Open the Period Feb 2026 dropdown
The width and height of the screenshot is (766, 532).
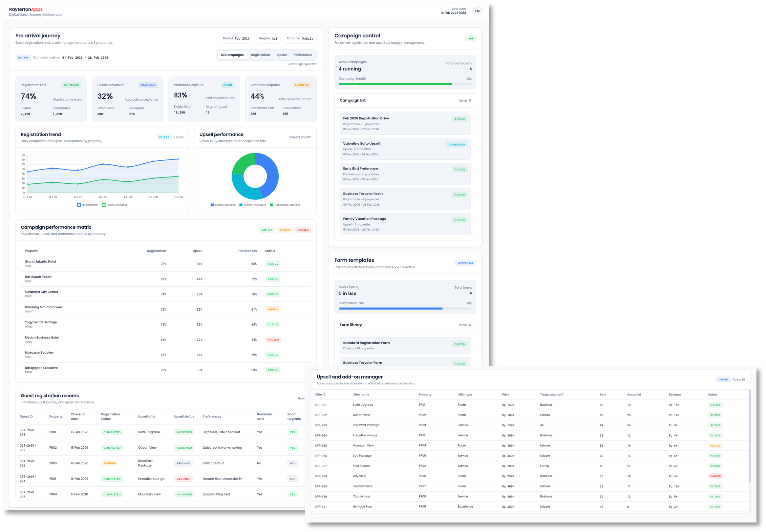point(236,38)
